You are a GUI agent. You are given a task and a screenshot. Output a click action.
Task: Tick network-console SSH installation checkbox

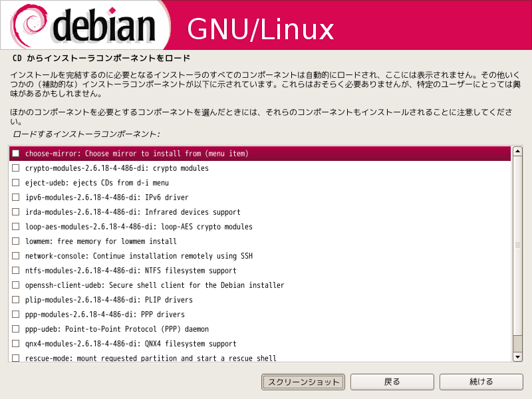pos(15,255)
